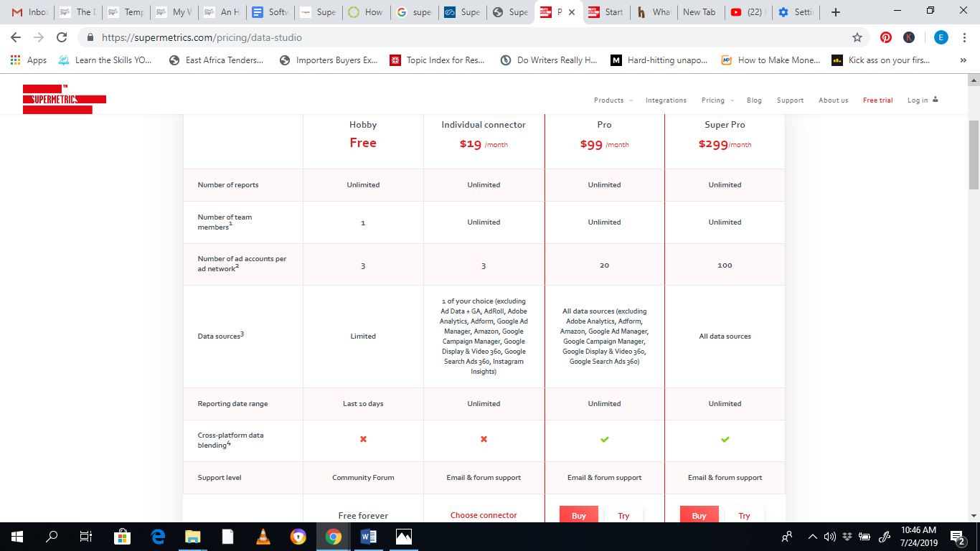This screenshot has width=980, height=551.
Task: Click Try under the Pro plan
Action: coord(624,514)
